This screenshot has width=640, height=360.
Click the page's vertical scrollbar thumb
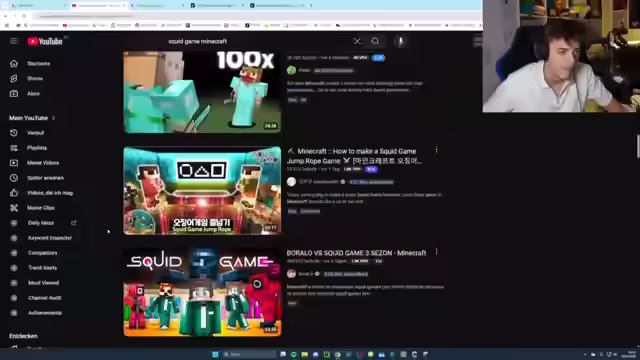click(638, 146)
